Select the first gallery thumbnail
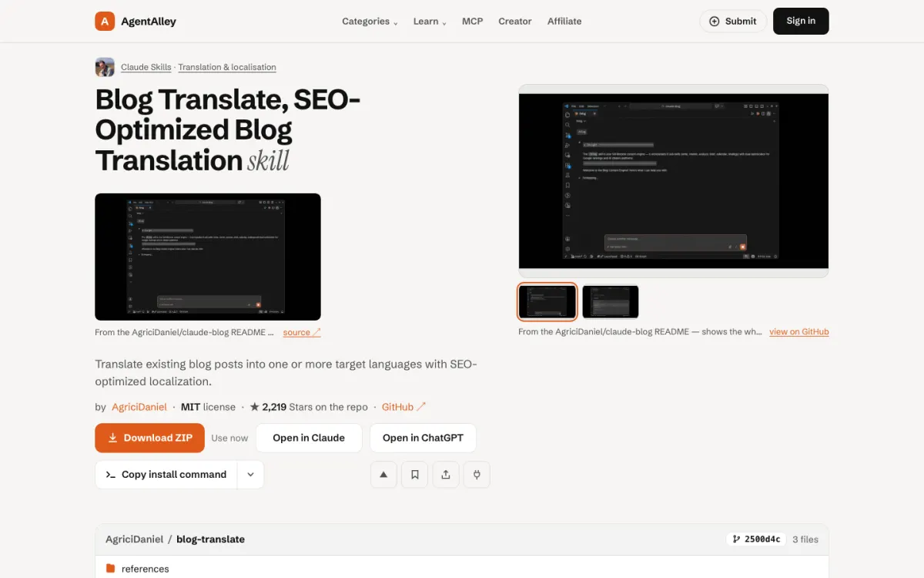This screenshot has height=578, width=924. pos(547,301)
